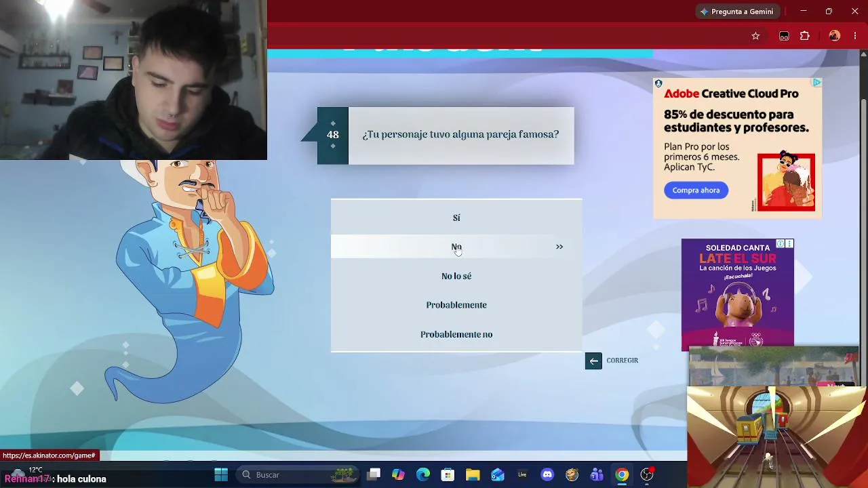Bookmark this page with the star icon
The width and height of the screenshot is (868, 488).
click(755, 36)
